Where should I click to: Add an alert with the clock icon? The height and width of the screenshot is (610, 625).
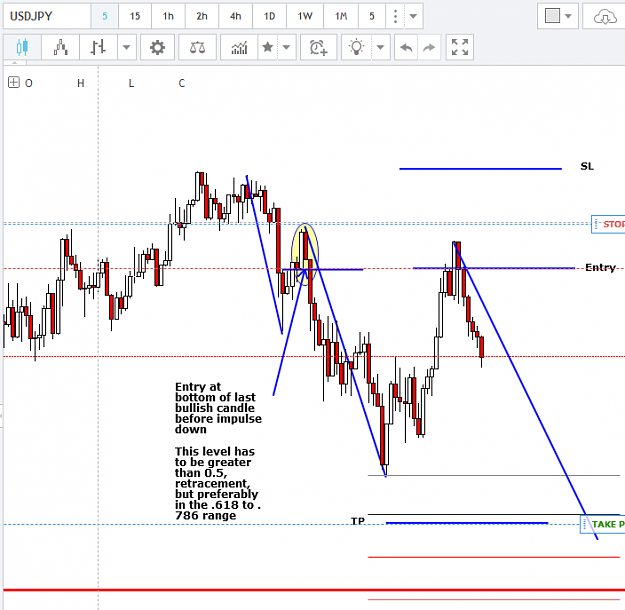click(318, 47)
